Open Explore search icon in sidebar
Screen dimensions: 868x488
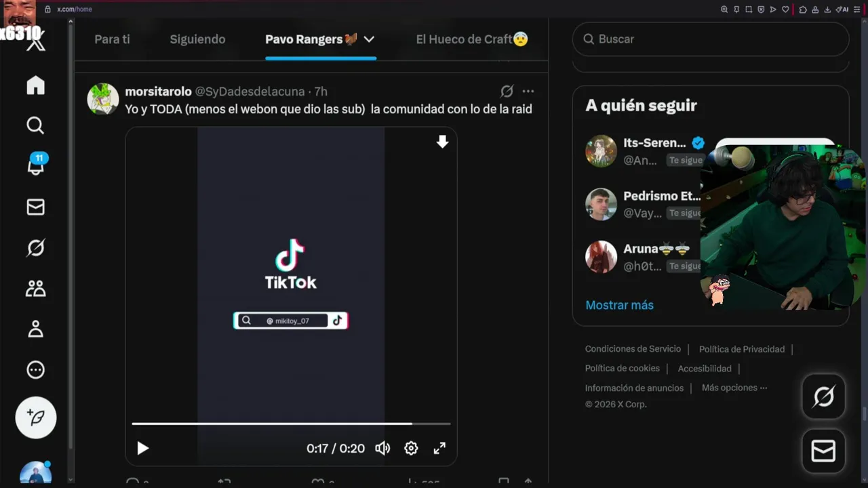point(35,125)
